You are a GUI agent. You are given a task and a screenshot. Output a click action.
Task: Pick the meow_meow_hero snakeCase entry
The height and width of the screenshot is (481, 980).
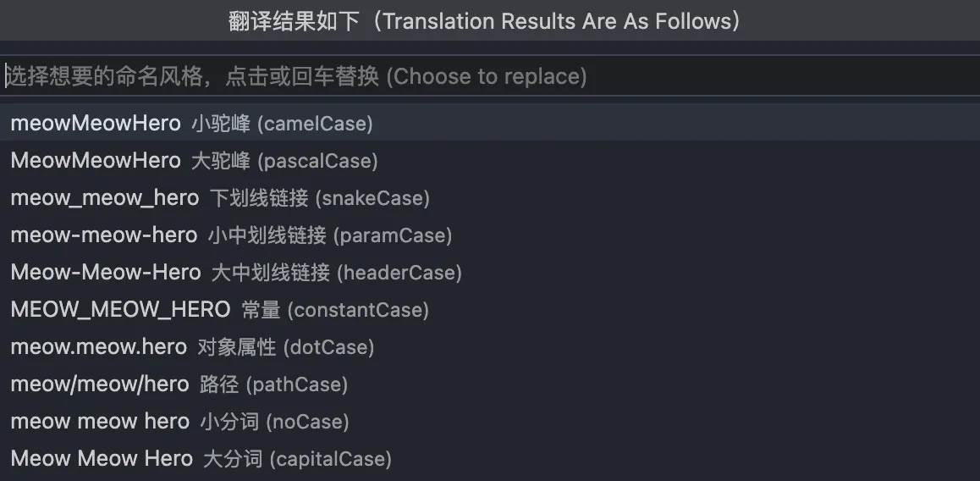[105, 198]
